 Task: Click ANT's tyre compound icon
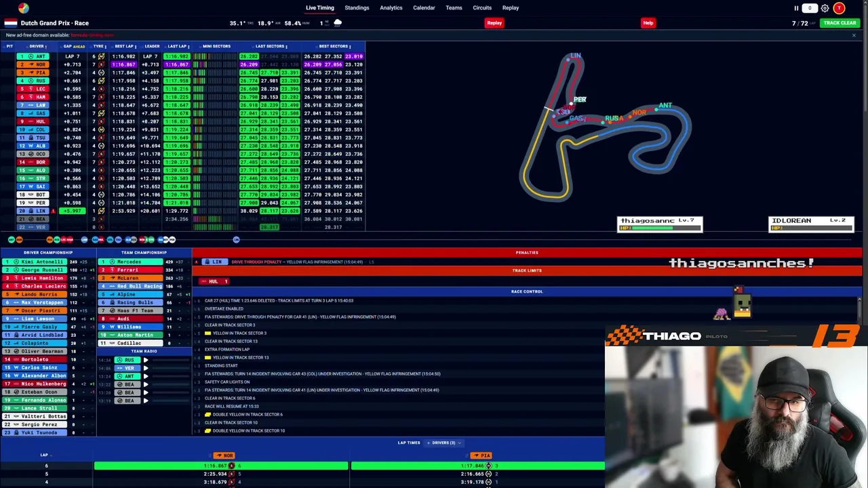coord(101,56)
